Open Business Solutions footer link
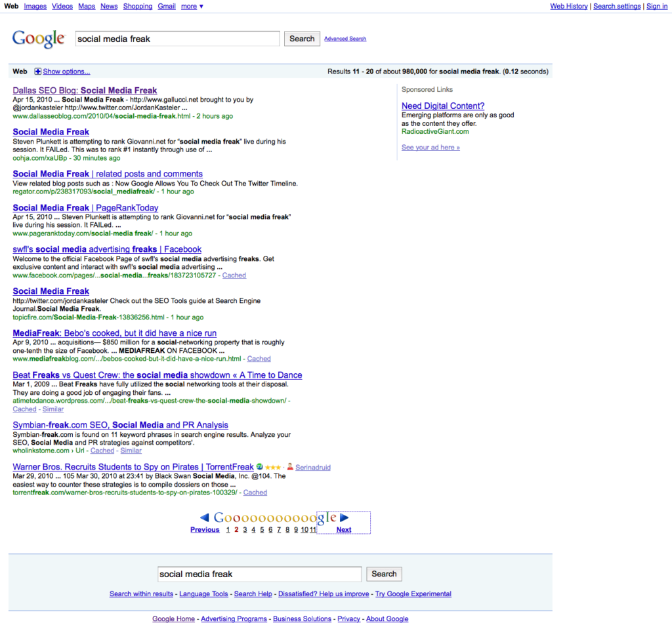 point(302,619)
